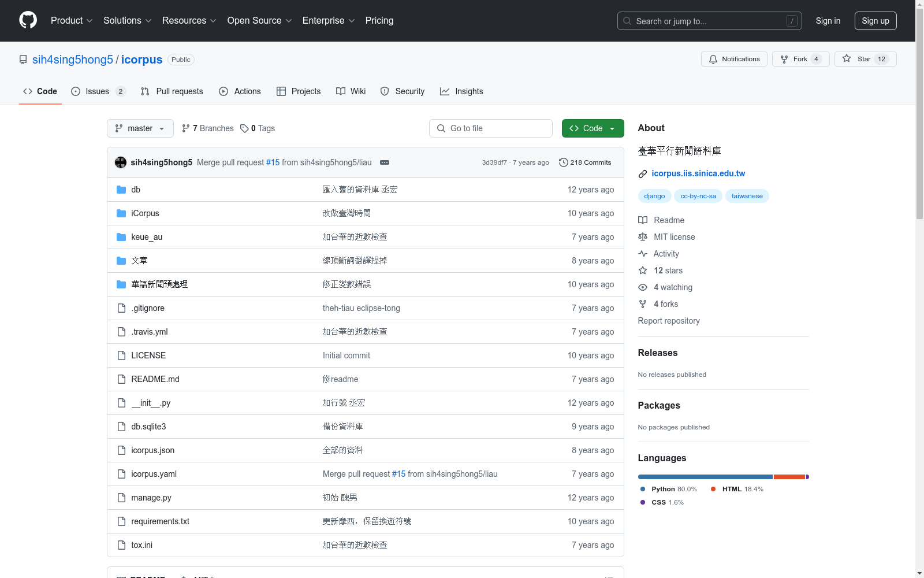The height and width of the screenshot is (578, 924).
Task: Click the bell icon in Notifications
Action: pyautogui.click(x=713, y=59)
